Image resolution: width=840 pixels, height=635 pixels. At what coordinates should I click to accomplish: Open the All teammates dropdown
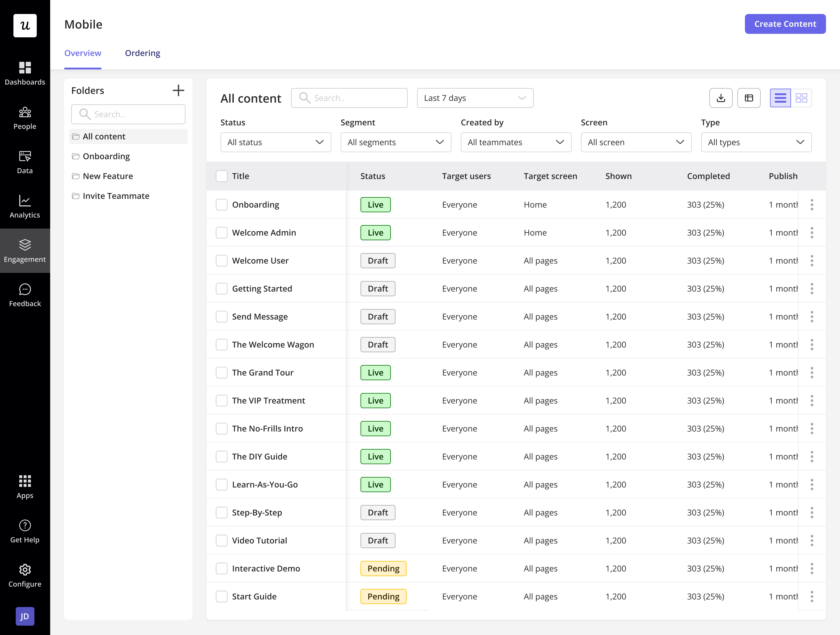tap(516, 142)
